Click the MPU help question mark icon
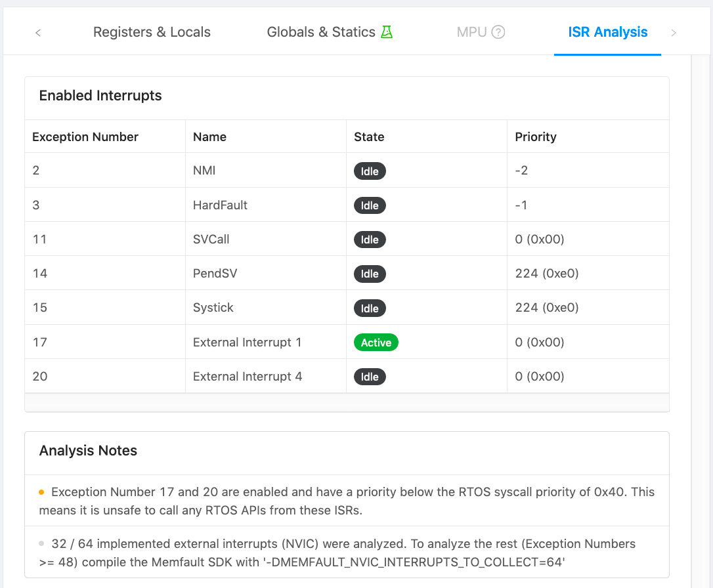 pyautogui.click(x=498, y=32)
